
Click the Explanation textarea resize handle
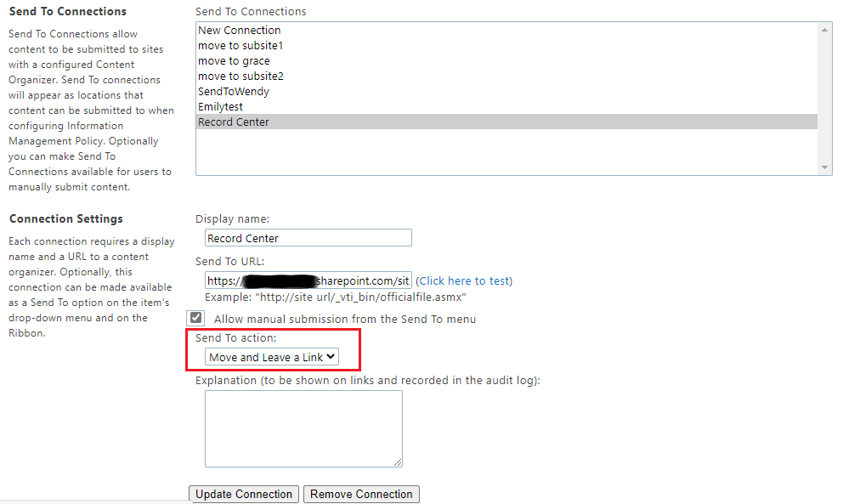coord(399,462)
